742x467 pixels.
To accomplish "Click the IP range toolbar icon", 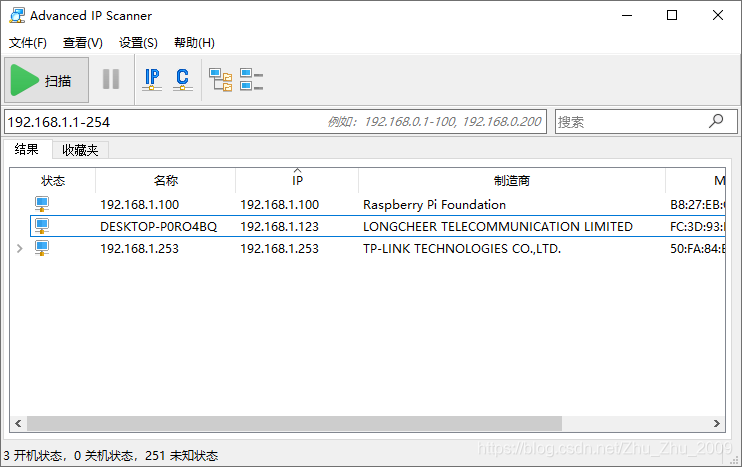I will pos(152,79).
